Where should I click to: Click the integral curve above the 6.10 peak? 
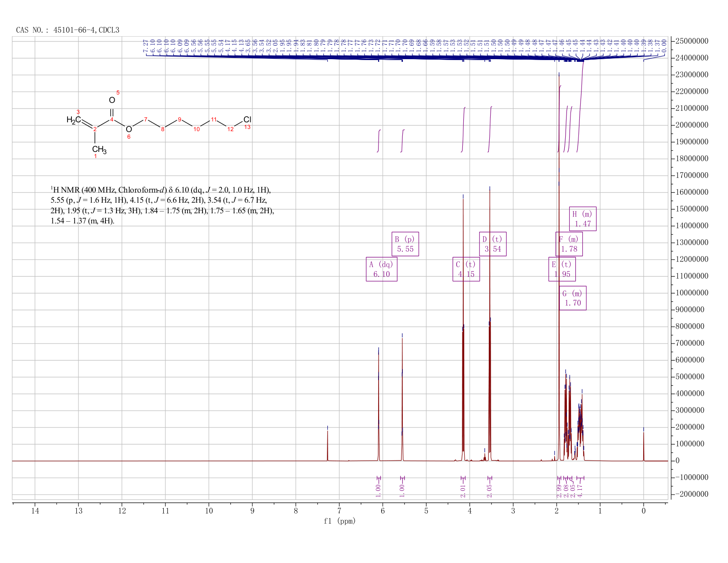pos(379,141)
